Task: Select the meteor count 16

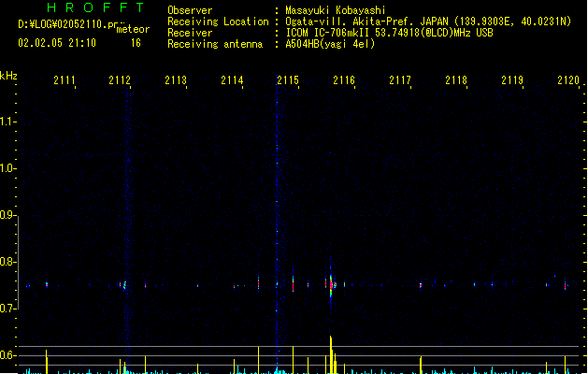Action: click(x=136, y=43)
